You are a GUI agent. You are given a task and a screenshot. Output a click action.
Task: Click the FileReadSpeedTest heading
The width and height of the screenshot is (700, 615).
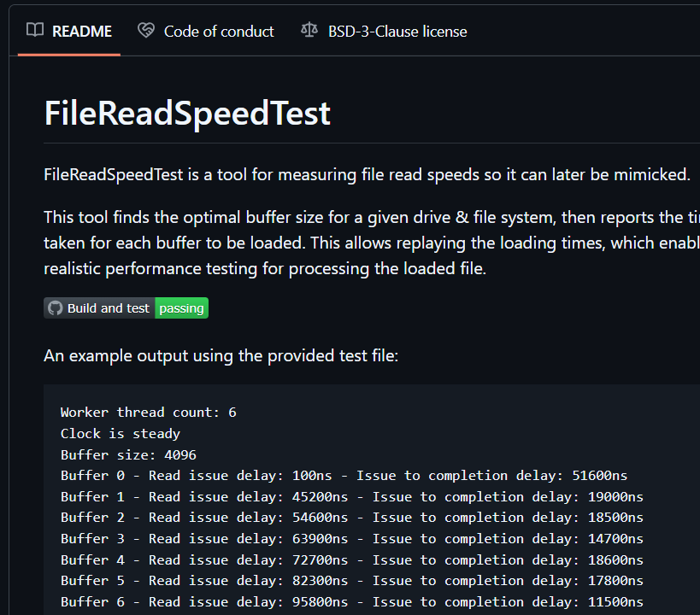(x=186, y=112)
